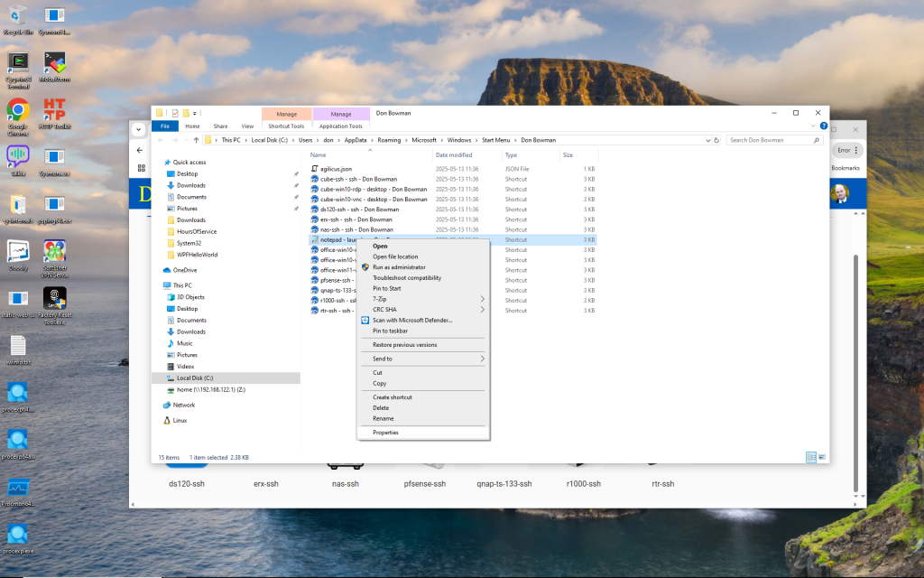Click the agilicus.json file icon

coord(315,169)
